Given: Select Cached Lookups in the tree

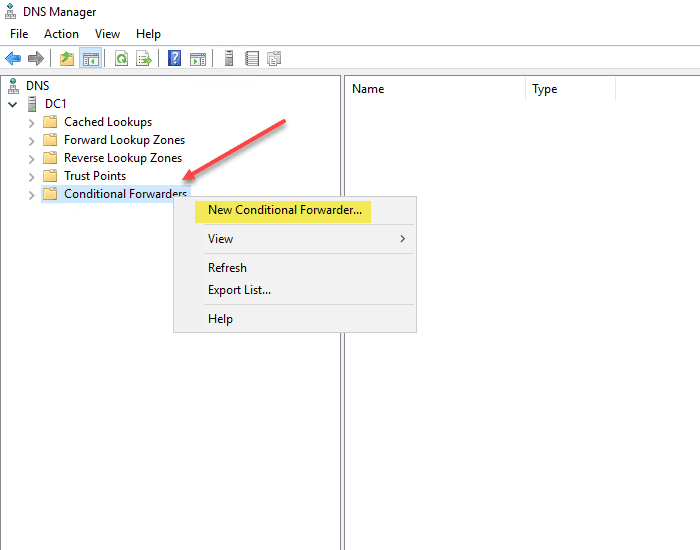Looking at the screenshot, I should pos(108,122).
